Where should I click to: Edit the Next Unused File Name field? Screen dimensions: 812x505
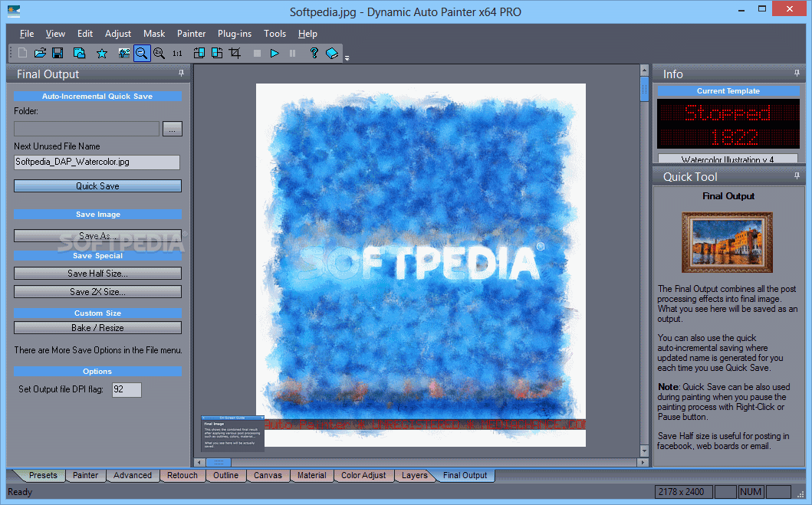click(x=97, y=162)
